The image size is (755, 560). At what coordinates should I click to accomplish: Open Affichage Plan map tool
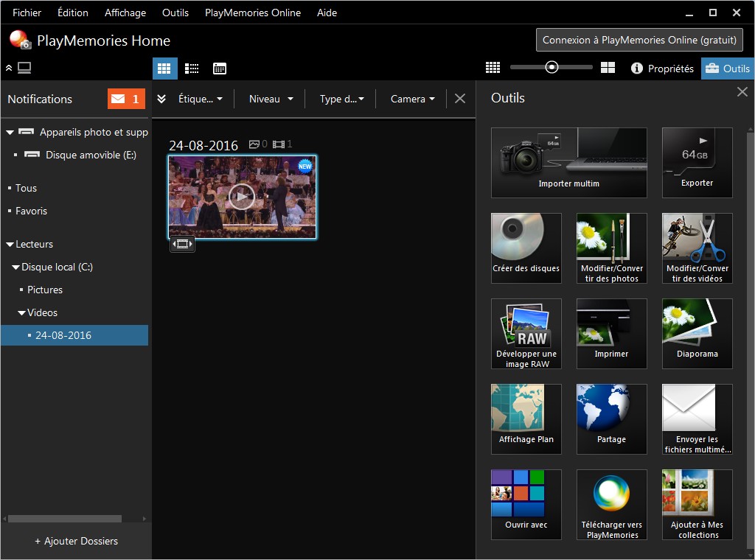click(526, 419)
